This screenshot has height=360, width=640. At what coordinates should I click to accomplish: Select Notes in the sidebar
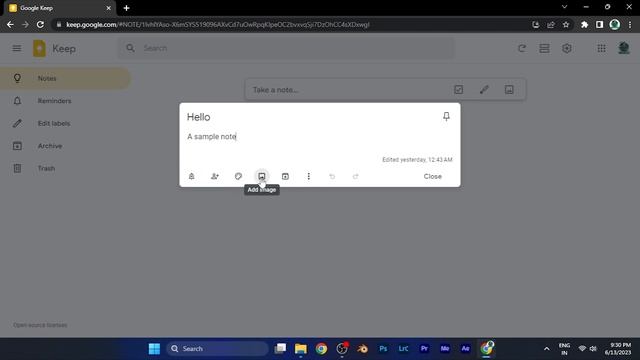click(65, 78)
